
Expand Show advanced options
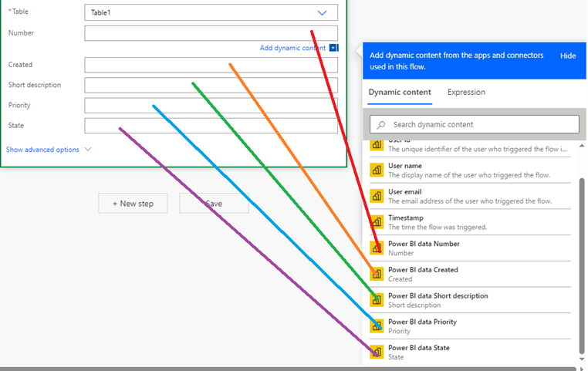tap(49, 150)
